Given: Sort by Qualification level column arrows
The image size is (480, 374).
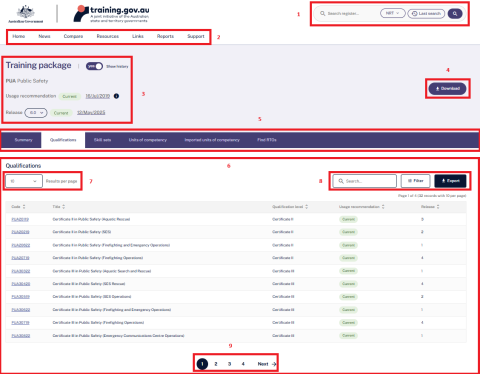Looking at the screenshot, I should 307,207.
